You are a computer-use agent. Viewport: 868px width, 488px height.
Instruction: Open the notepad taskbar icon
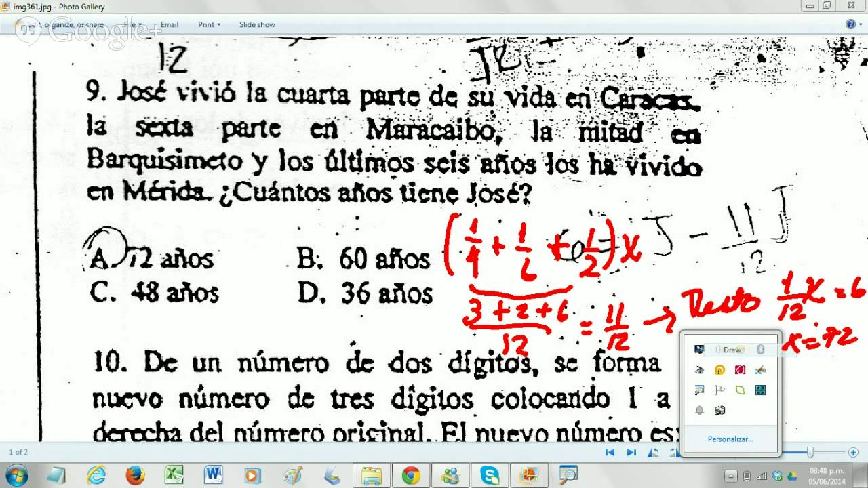(x=56, y=476)
